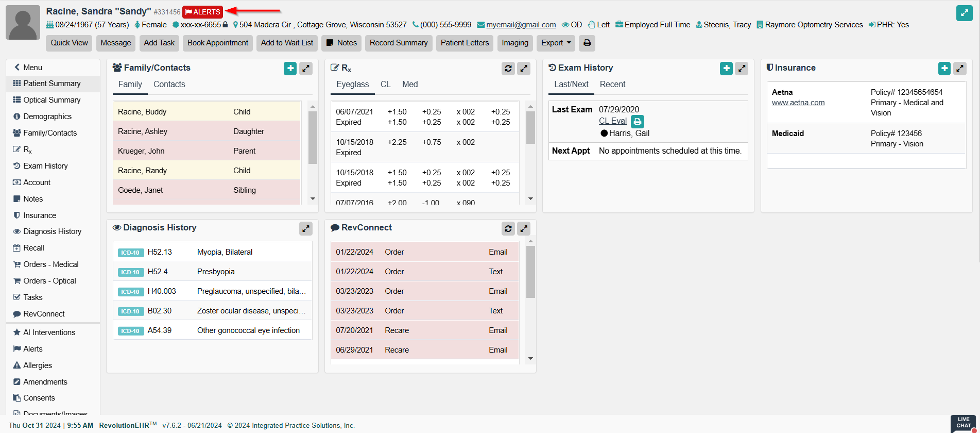Screen dimensions: 980x433
Task: Refresh the Rx panel
Action: [x=508, y=69]
